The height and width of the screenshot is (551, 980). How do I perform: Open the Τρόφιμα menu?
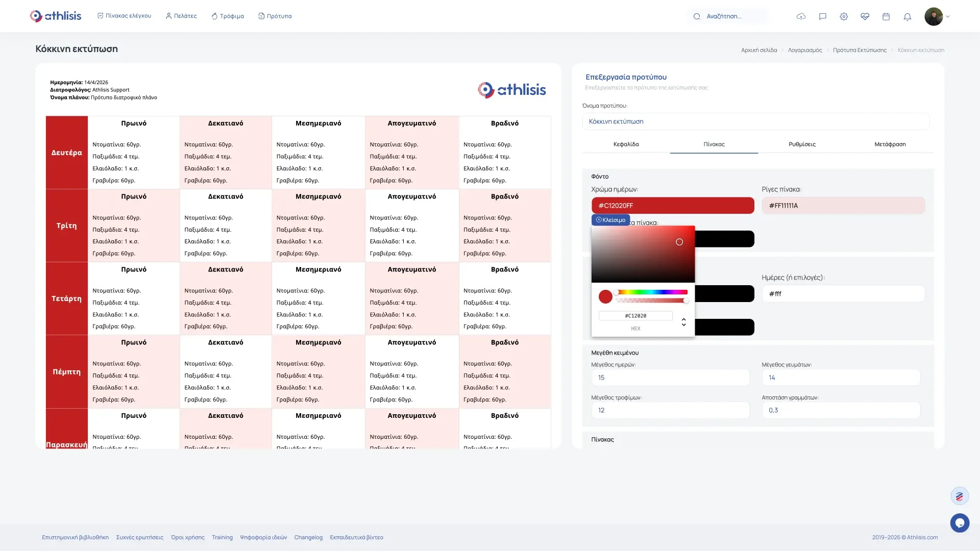click(x=228, y=16)
